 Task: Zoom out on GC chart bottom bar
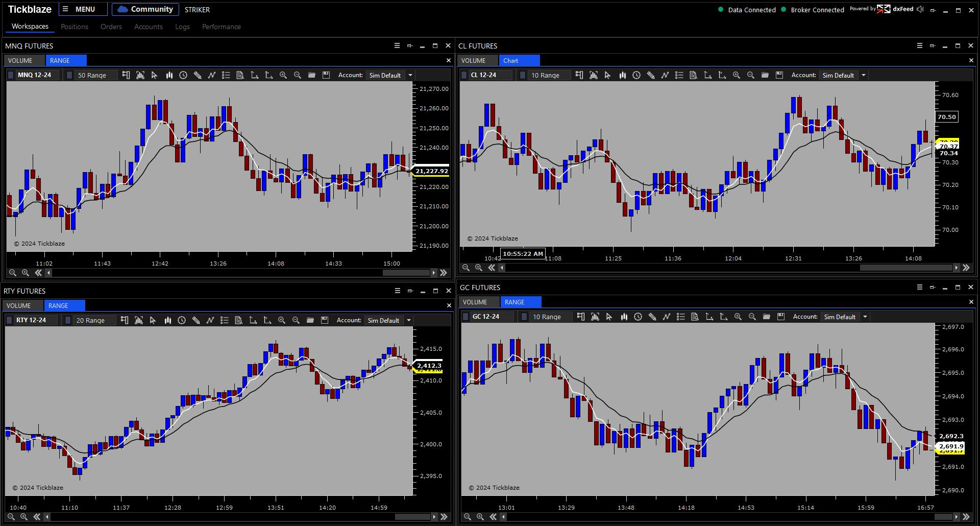pyautogui.click(x=468, y=517)
